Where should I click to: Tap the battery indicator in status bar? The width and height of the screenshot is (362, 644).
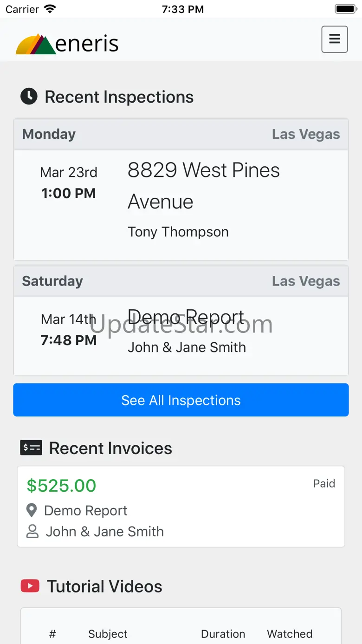345,9
